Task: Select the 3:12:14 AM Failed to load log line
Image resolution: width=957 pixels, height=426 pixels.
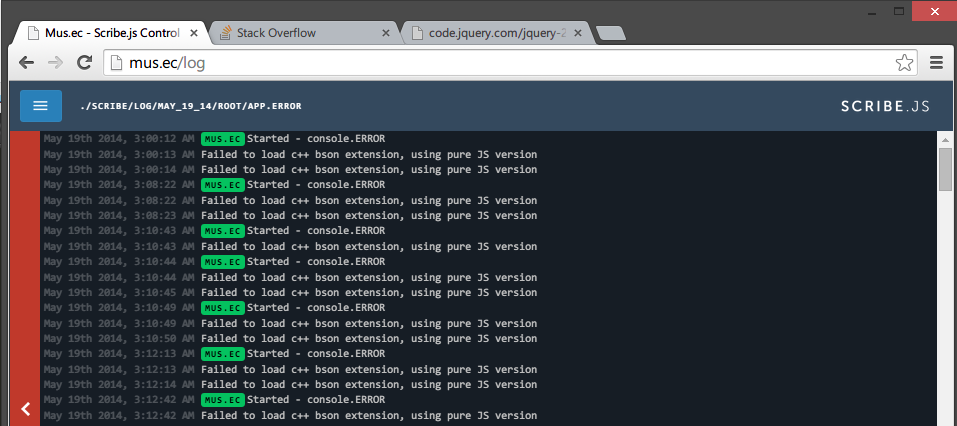Action: (291, 384)
